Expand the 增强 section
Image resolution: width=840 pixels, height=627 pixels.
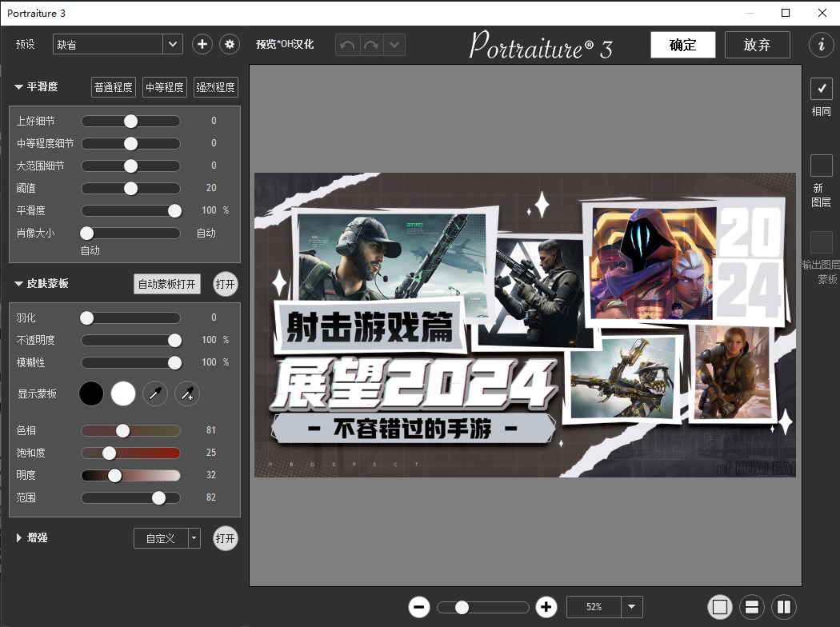coord(18,538)
